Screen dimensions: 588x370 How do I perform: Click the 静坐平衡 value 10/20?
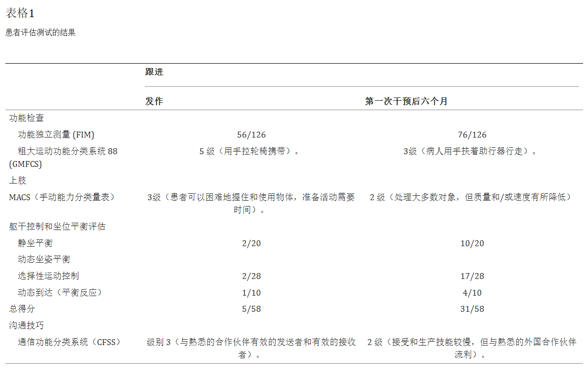coord(472,243)
